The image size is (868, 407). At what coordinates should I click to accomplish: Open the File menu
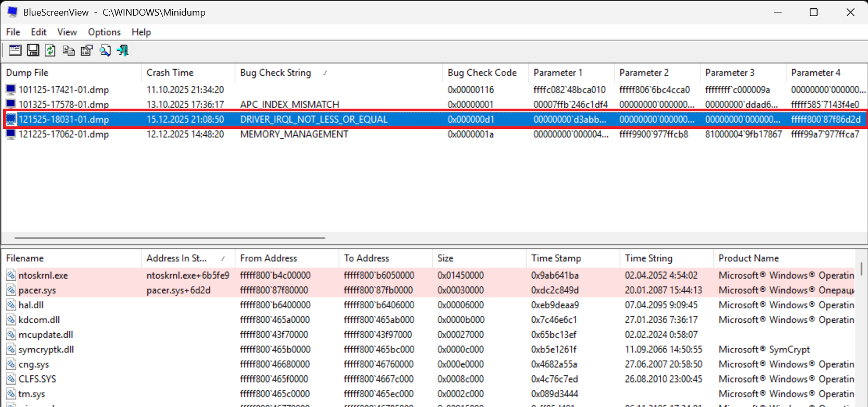tap(13, 32)
